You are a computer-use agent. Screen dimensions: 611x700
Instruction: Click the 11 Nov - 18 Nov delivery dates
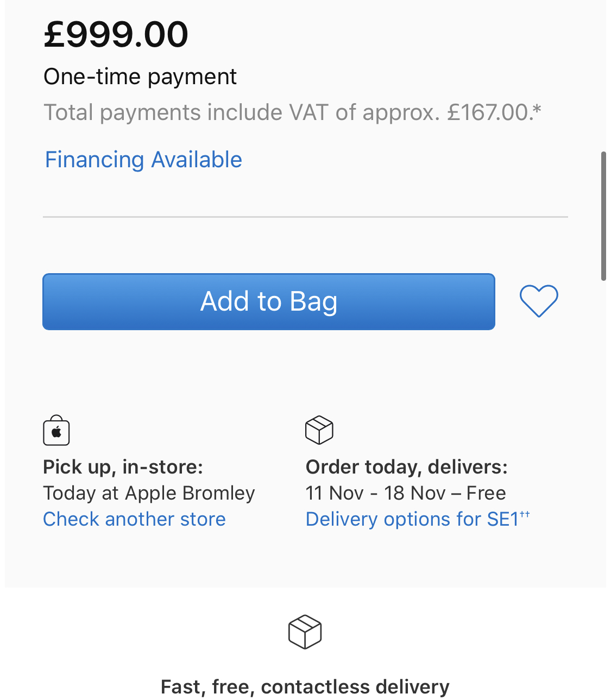point(375,493)
